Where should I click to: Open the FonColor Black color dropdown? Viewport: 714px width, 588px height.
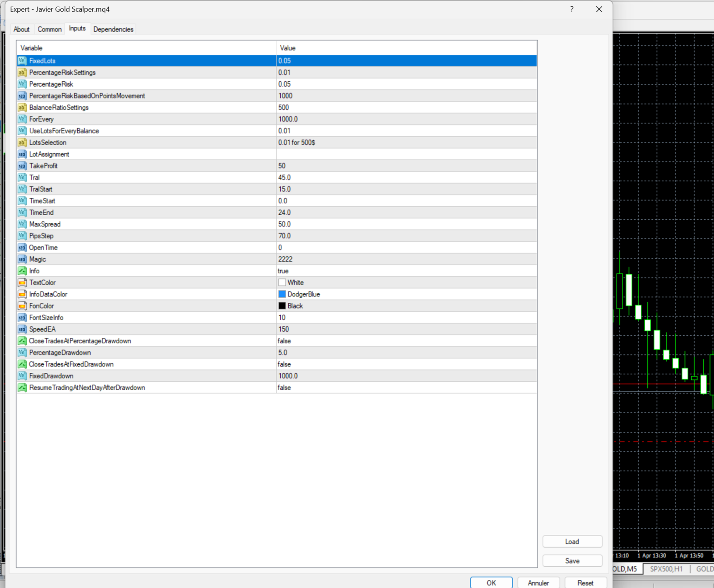coord(407,306)
